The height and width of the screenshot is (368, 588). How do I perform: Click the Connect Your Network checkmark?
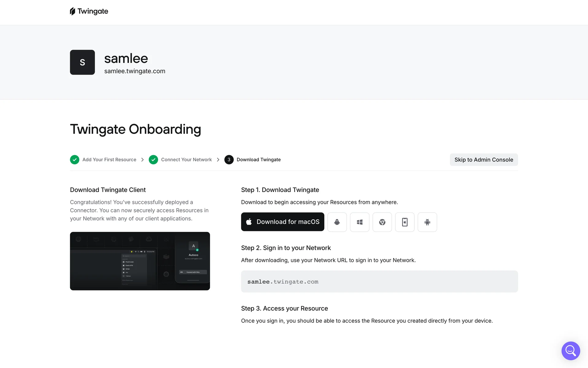tap(153, 159)
